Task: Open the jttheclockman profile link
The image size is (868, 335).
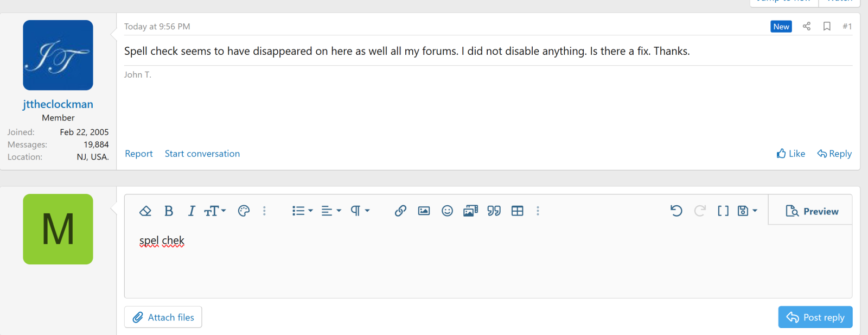Action: point(58,104)
